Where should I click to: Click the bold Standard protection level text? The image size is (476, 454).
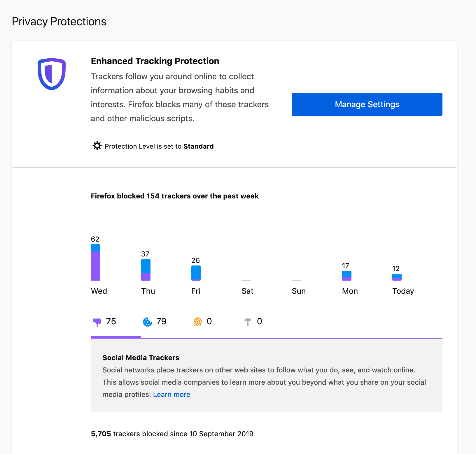[x=199, y=146]
